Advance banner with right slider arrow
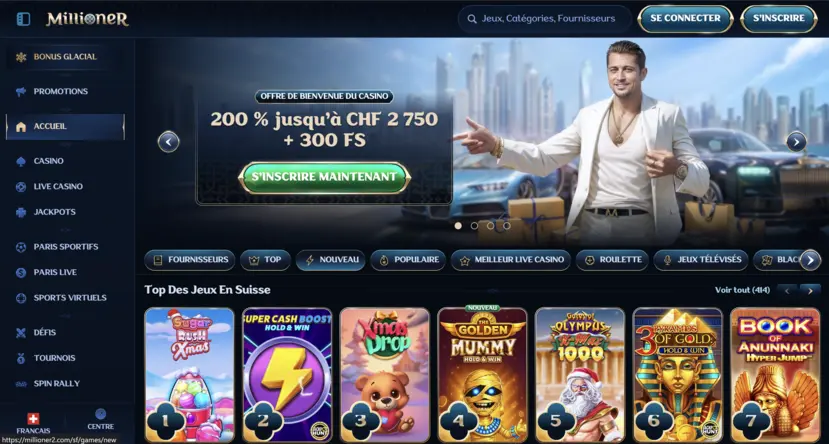Image resolution: width=829 pixels, height=444 pixels. coord(796,142)
